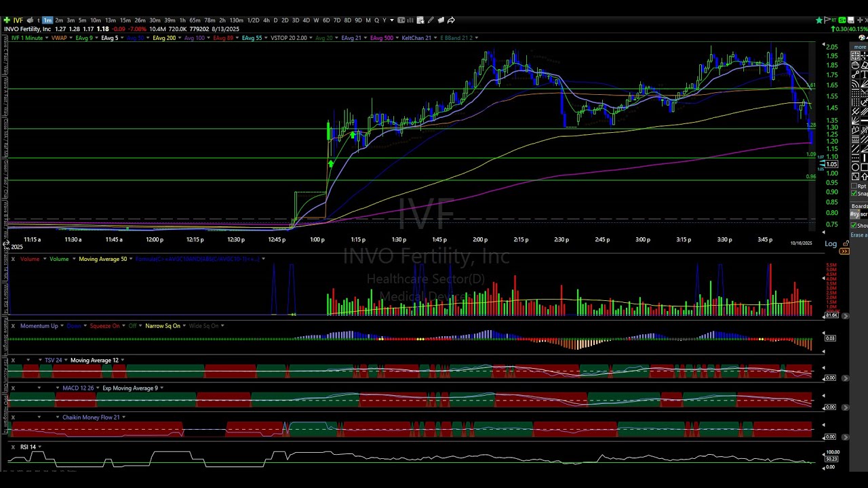
Task: Click the notes icon in the top toolbar
Action: (x=441, y=20)
